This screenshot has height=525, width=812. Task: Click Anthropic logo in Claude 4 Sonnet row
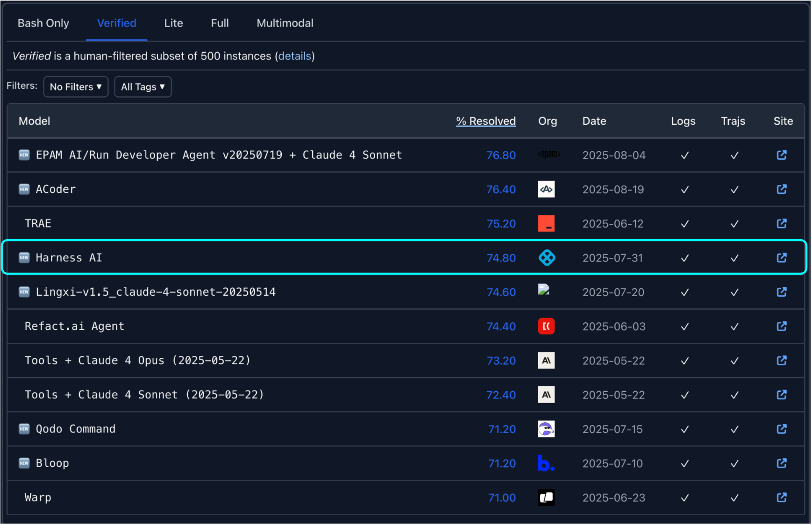(x=546, y=395)
